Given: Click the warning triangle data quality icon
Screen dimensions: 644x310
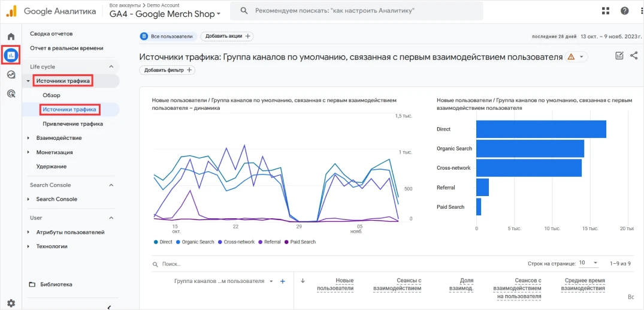Looking at the screenshot, I should coord(571,57).
